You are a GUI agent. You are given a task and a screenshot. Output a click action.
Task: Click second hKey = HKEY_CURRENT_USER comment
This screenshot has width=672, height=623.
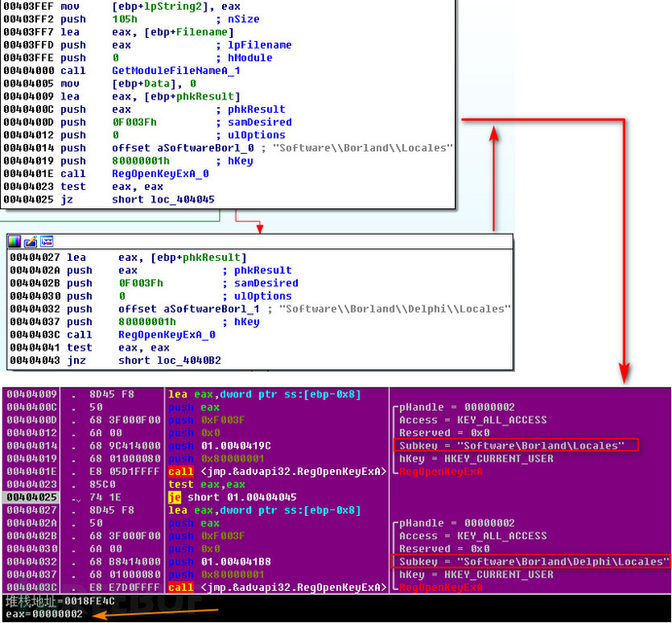pyautogui.click(x=476, y=574)
